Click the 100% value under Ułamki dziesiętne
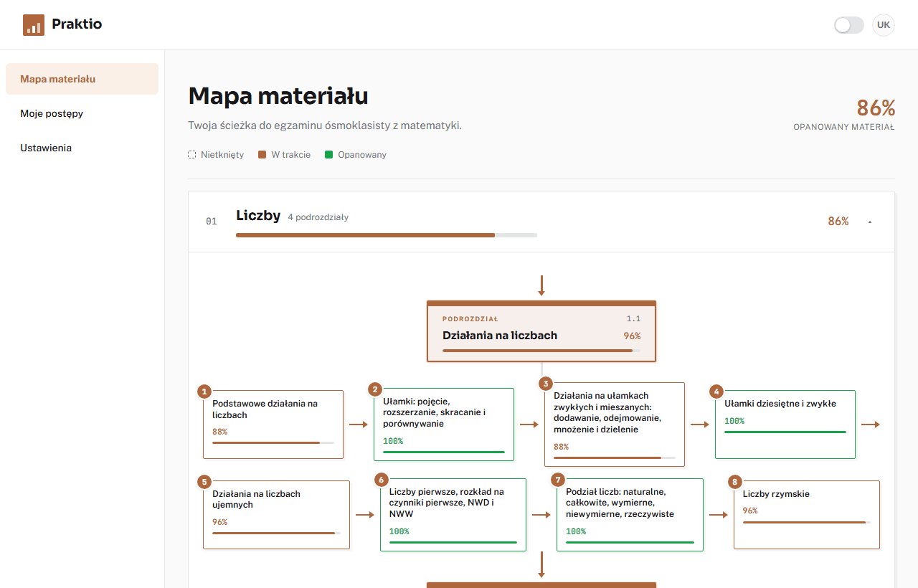 coord(734,421)
